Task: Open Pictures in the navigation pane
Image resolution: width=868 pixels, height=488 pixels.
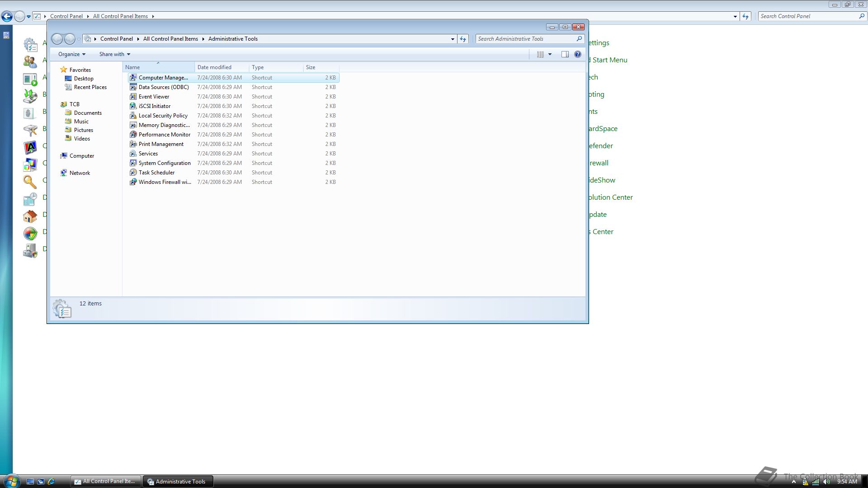Action: [84, 130]
